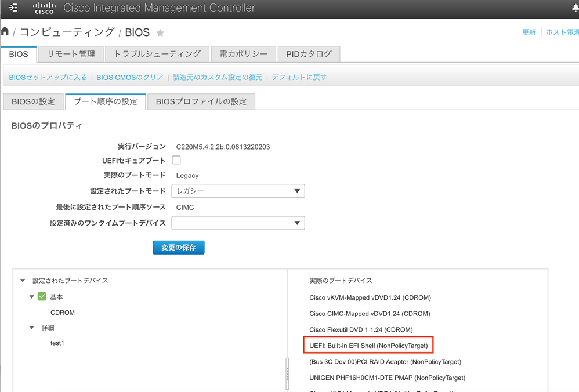Click the CIMC boot order source value
The image size is (579, 392).
[x=185, y=208]
